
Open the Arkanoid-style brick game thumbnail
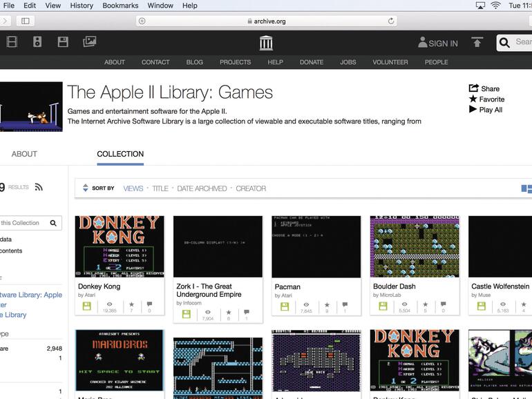pos(316,360)
